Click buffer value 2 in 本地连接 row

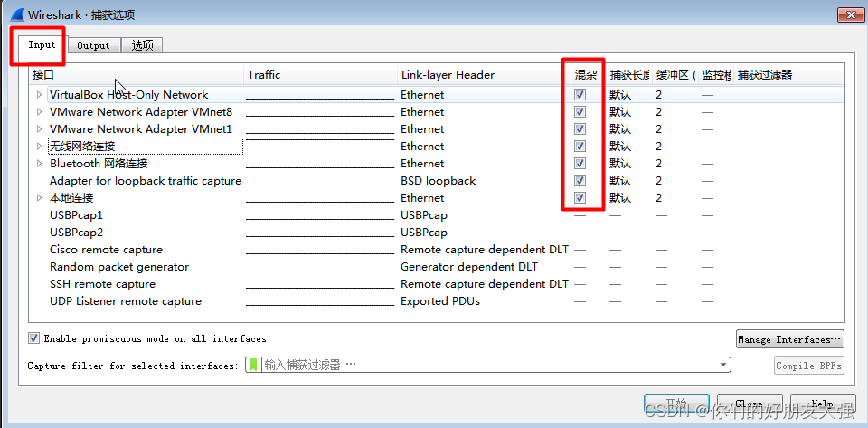pos(659,197)
